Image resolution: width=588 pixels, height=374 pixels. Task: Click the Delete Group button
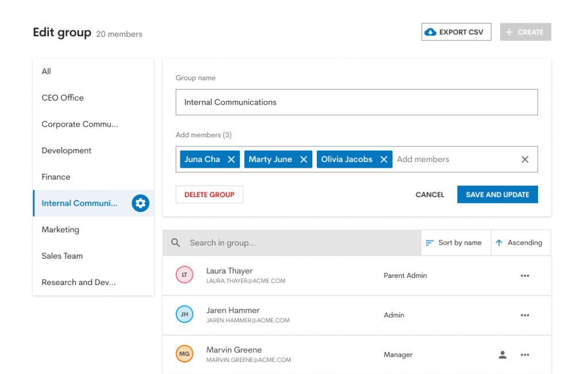click(209, 194)
